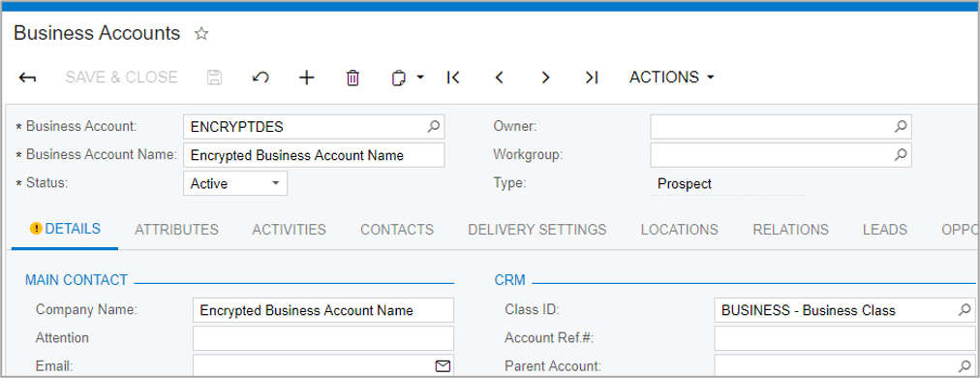
Task: Open the Business Account lookup magnifier
Action: (x=433, y=126)
